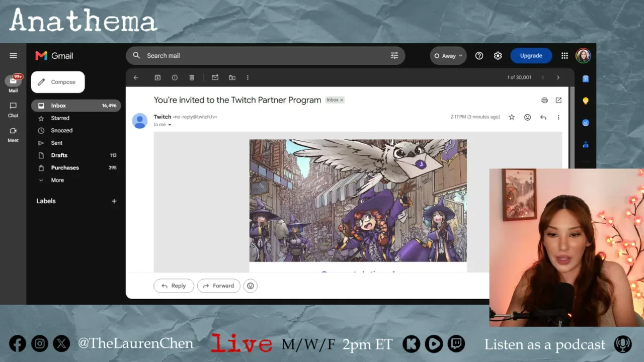Open the Snoozed folder
Image resolution: width=644 pixels, height=362 pixels.
76,131
